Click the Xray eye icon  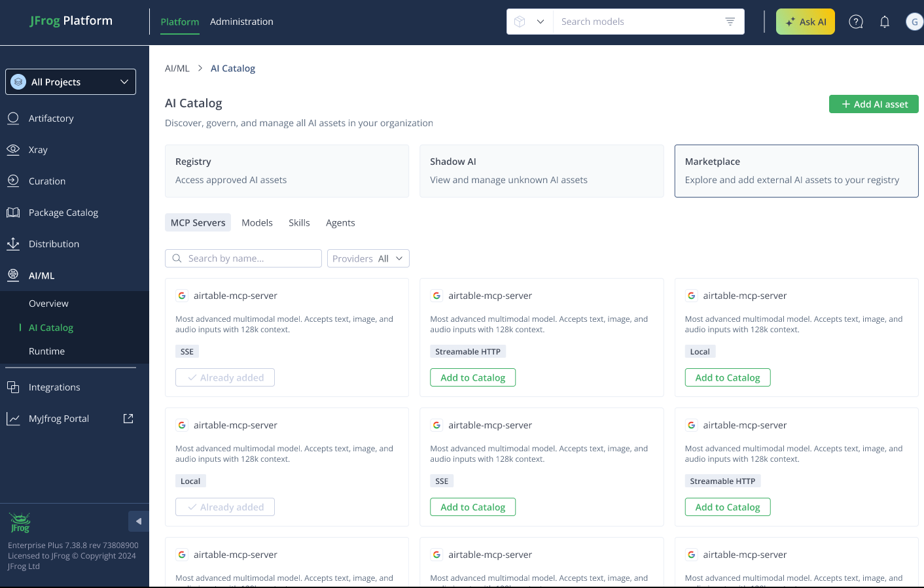click(x=13, y=150)
